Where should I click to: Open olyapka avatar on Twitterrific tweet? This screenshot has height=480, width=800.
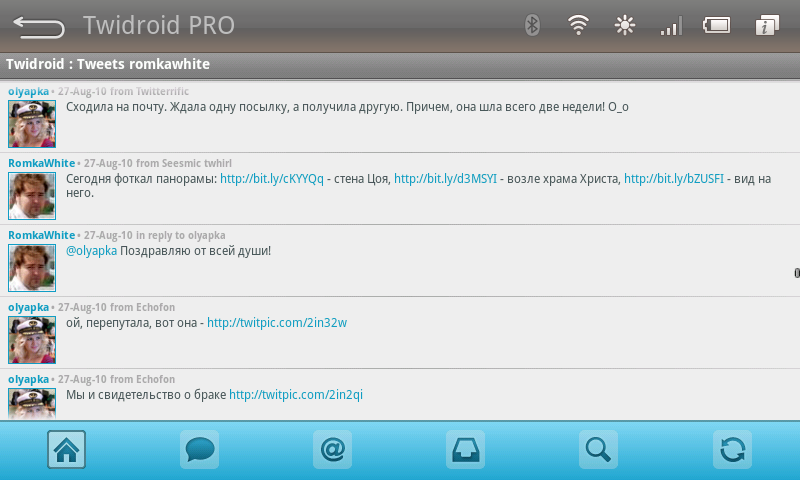(x=32, y=124)
